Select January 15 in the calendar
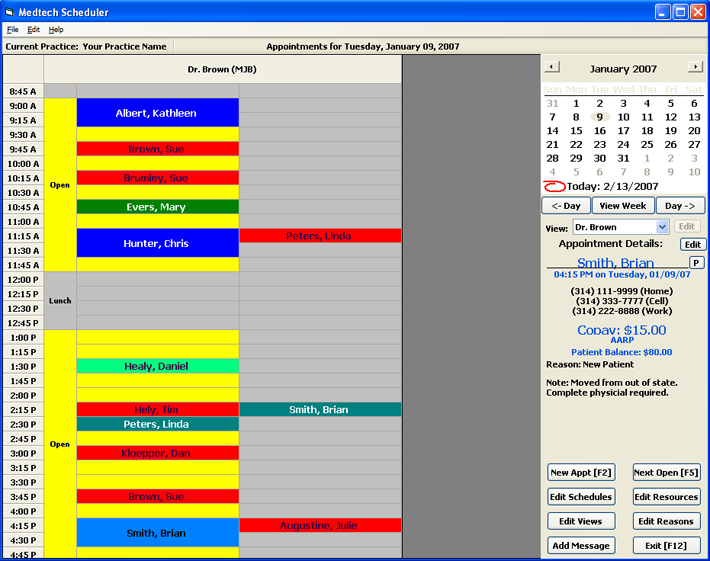 (576, 131)
